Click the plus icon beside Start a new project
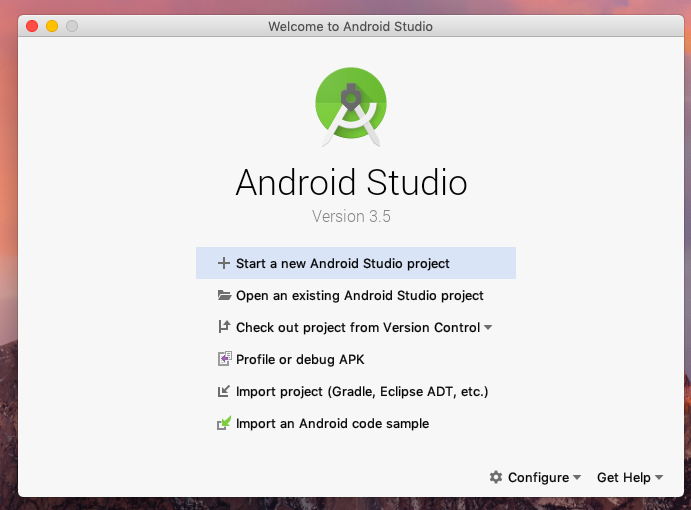Screen dimensions: 691x510 (224, 263)
